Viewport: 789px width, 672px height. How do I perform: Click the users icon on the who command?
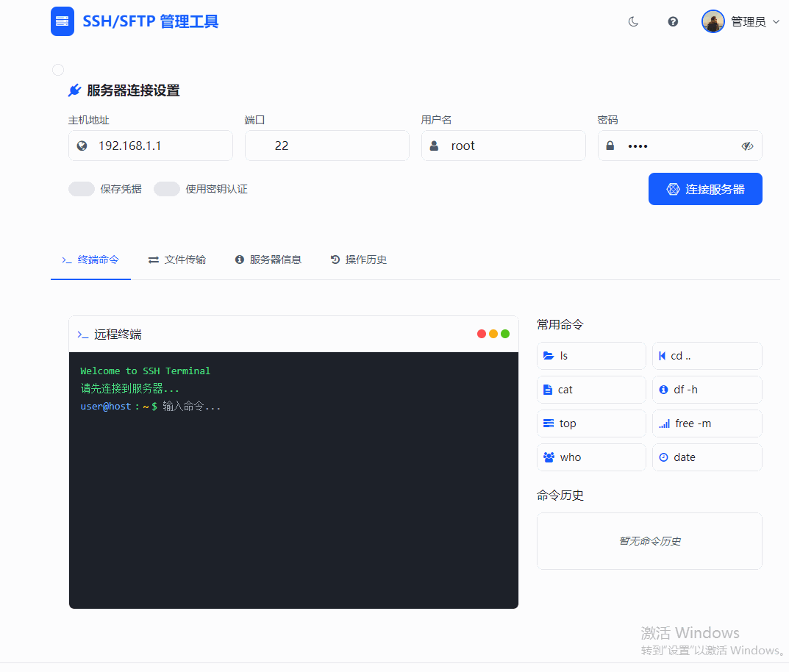coord(549,457)
